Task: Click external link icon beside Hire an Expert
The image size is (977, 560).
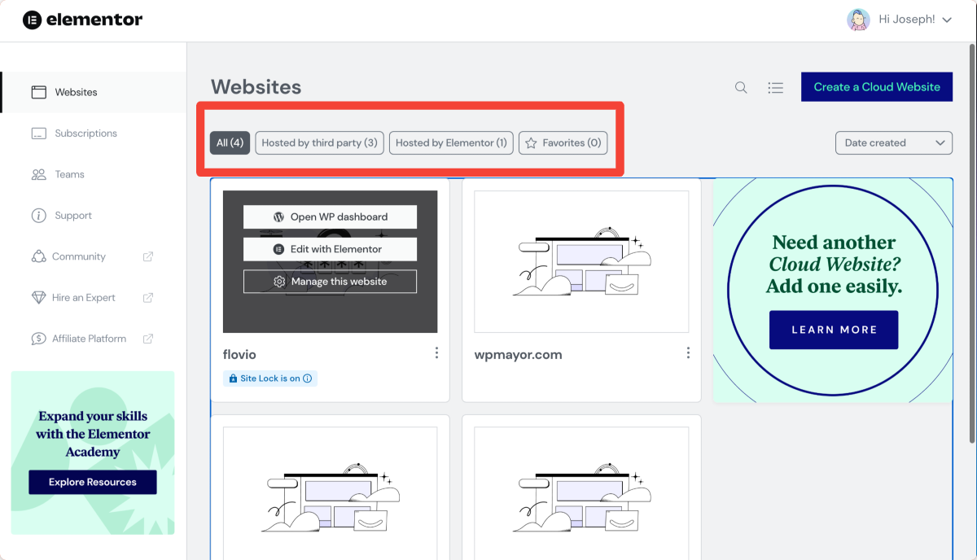Action: pos(148,298)
